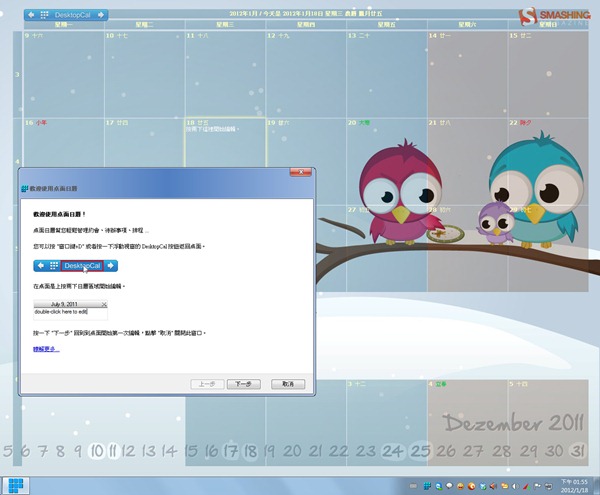Click calendar header date text 2012年1月
Image resolution: width=600 pixels, height=495 pixels.
pyautogui.click(x=243, y=14)
